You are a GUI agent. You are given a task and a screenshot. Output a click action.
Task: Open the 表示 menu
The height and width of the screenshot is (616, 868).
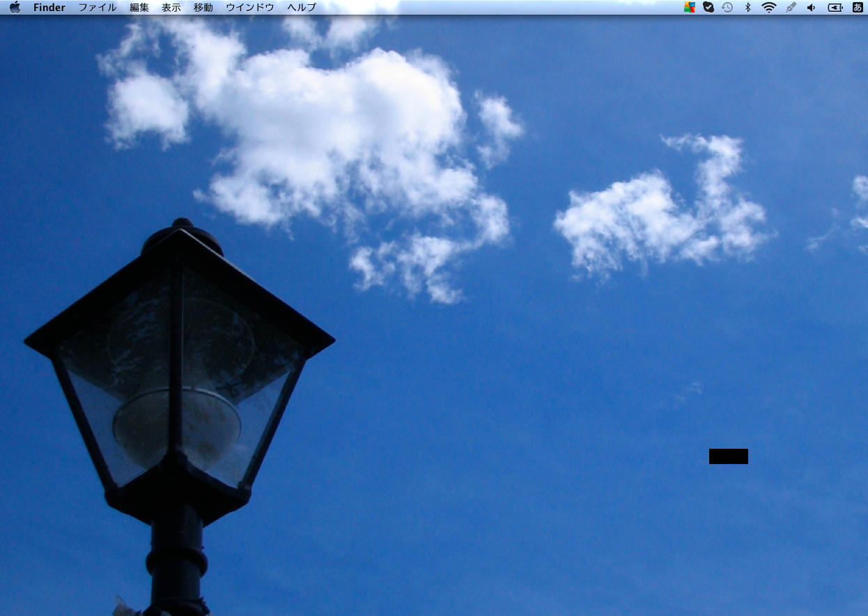pos(171,8)
